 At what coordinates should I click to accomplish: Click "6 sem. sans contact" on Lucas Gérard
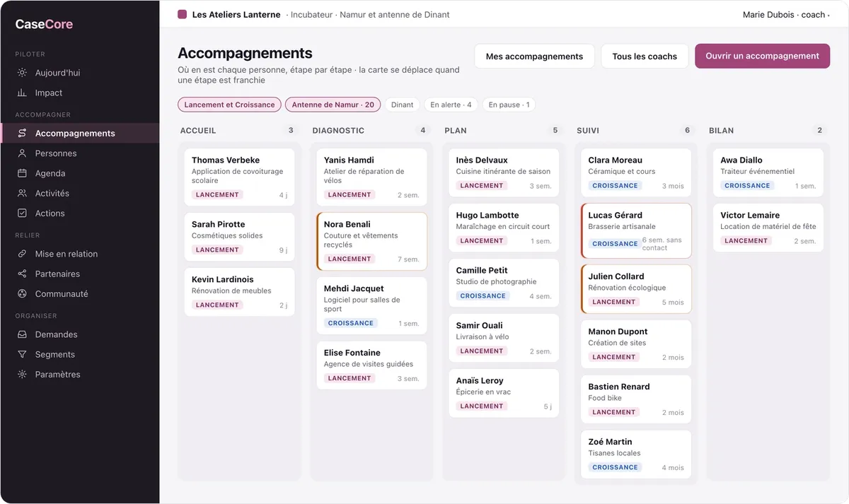pyautogui.click(x=662, y=244)
